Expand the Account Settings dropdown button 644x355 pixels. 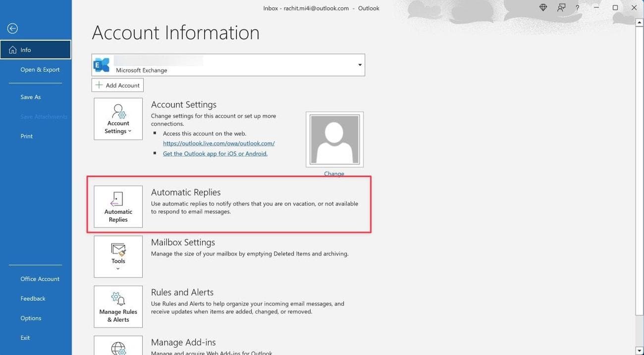118,119
